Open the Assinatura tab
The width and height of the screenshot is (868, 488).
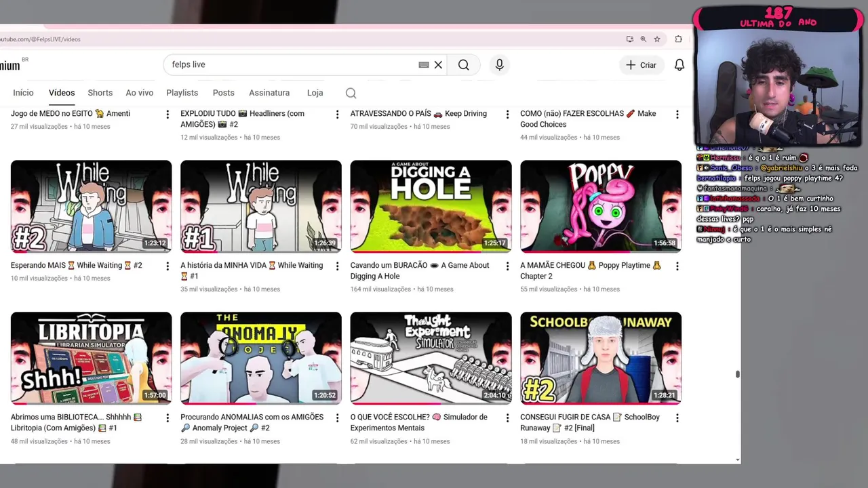click(x=269, y=93)
